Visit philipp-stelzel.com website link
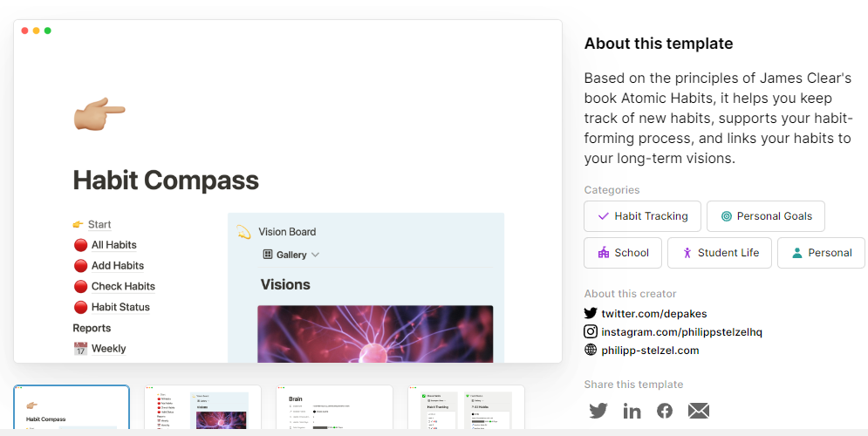This screenshot has height=436, width=868. click(650, 350)
